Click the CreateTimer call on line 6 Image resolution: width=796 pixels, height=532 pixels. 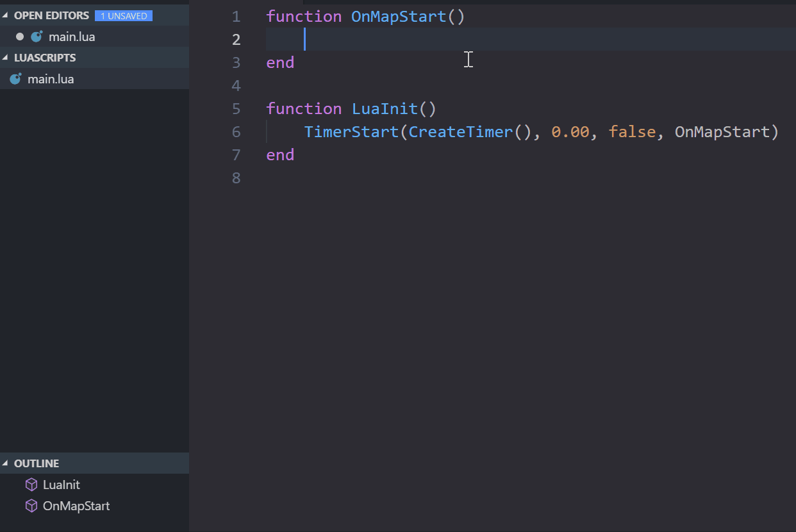coord(461,132)
